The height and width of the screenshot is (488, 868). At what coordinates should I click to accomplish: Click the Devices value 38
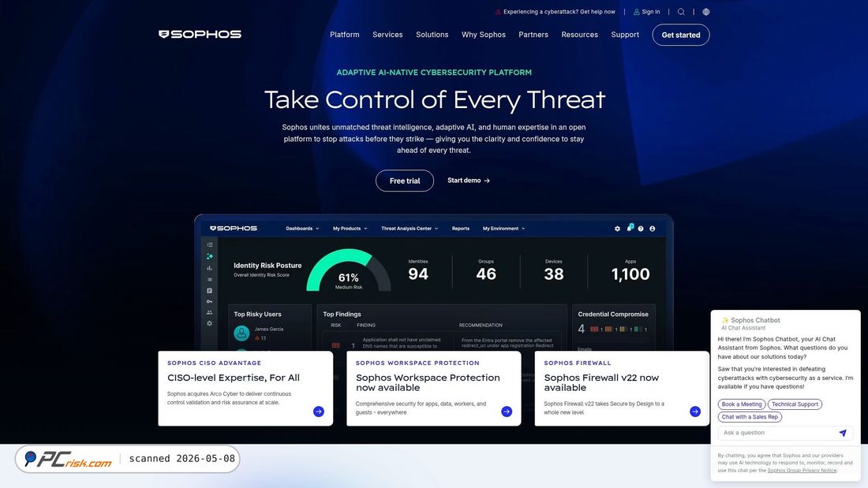pyautogui.click(x=554, y=274)
